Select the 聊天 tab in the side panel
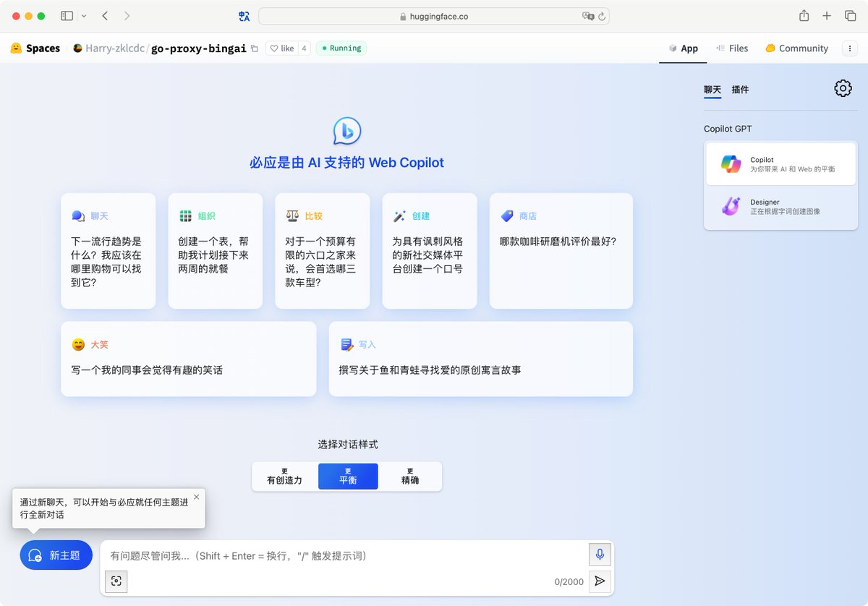This screenshot has height=606, width=868. pos(712,90)
